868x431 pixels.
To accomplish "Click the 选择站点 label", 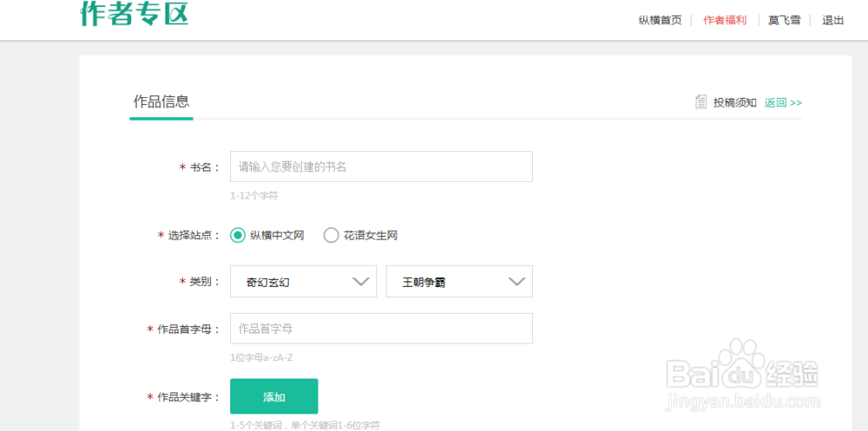I will [x=189, y=235].
